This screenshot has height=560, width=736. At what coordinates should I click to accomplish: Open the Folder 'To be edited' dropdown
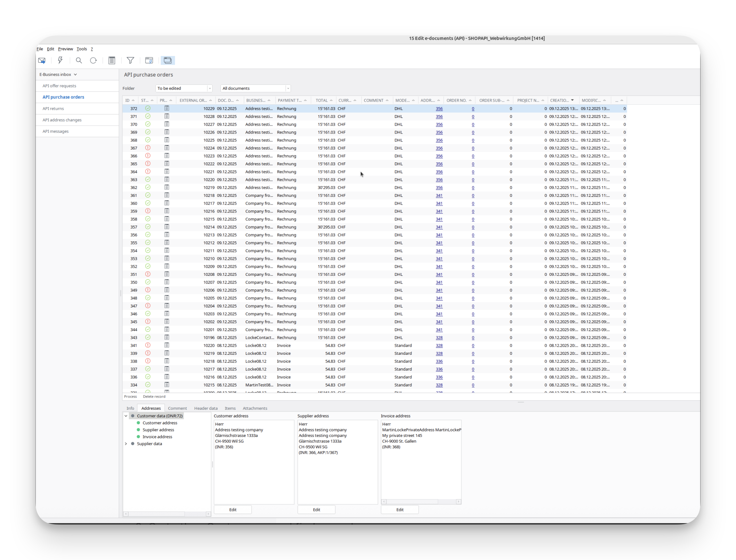pos(209,88)
